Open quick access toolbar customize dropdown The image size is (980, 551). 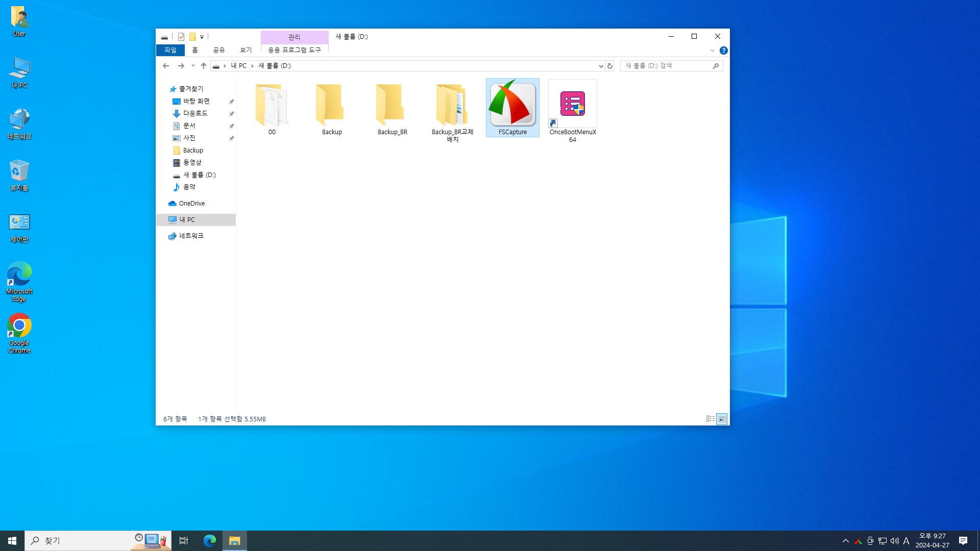202,37
